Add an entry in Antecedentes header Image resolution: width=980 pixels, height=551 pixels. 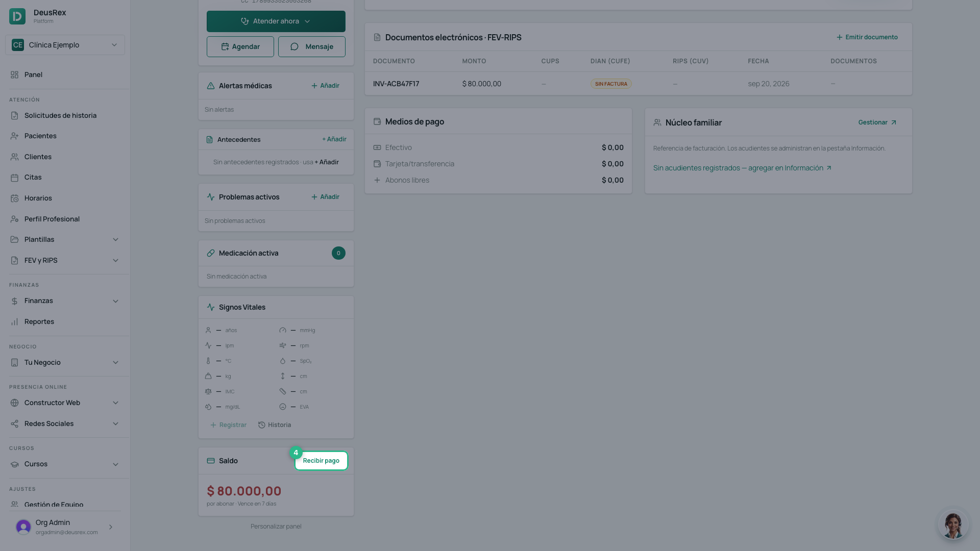click(x=334, y=139)
